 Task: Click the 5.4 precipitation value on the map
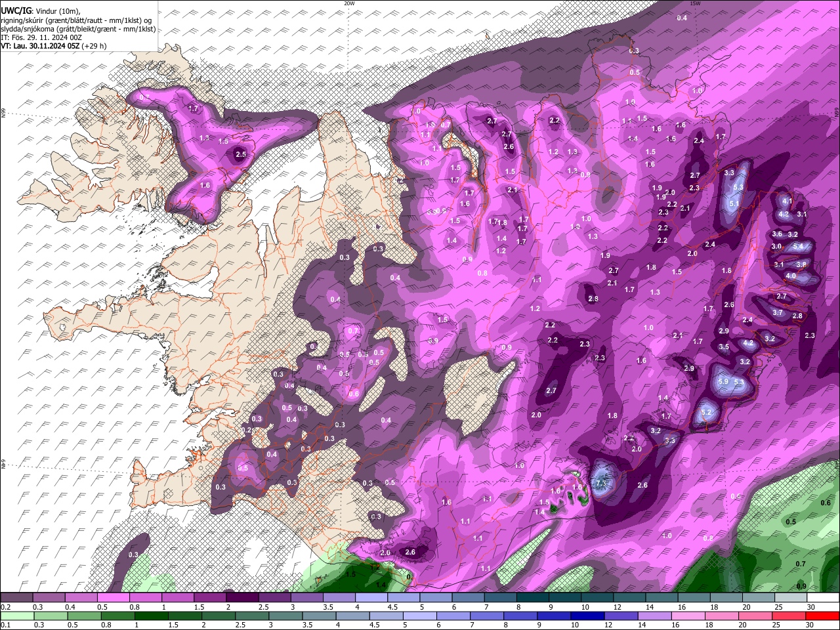click(x=798, y=246)
